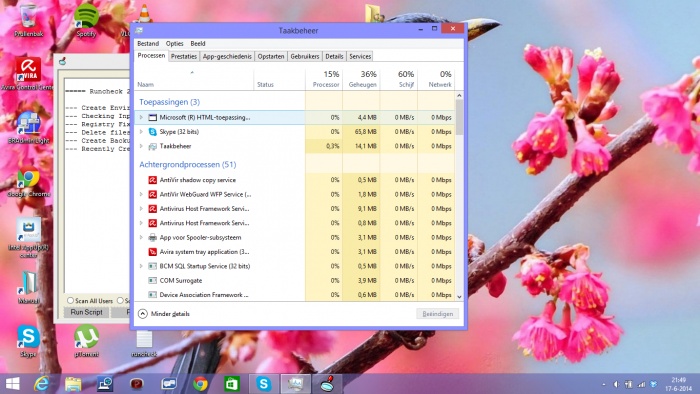Sort processes by the Naam column

pos(194,79)
